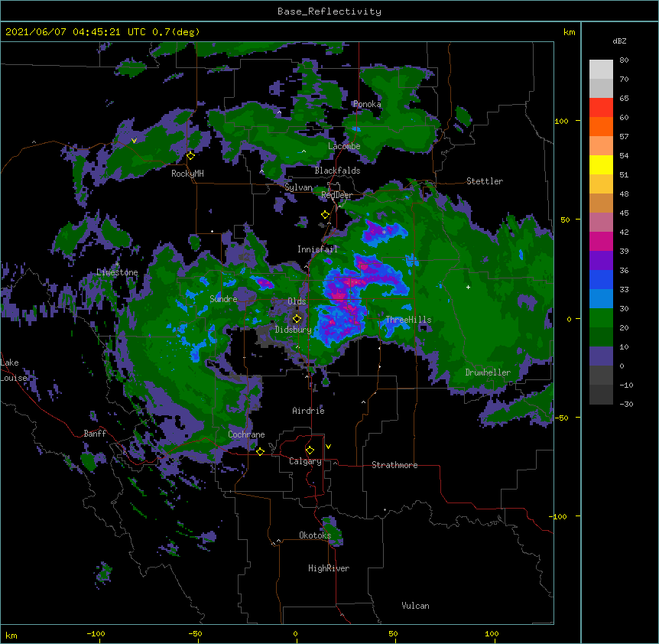
Task: Select the magenta 42 dBZ legend color
Action: [x=601, y=241]
